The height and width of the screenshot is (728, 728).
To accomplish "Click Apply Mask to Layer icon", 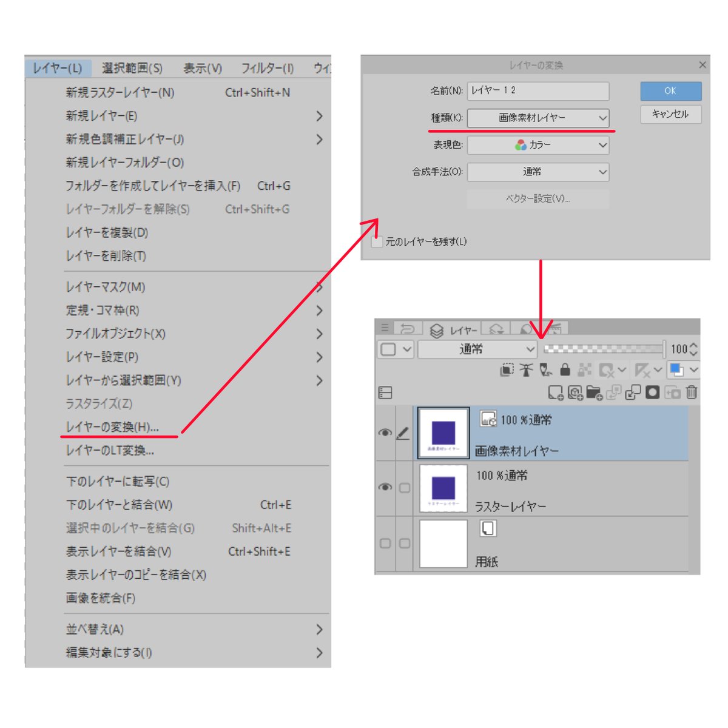I will [672, 393].
